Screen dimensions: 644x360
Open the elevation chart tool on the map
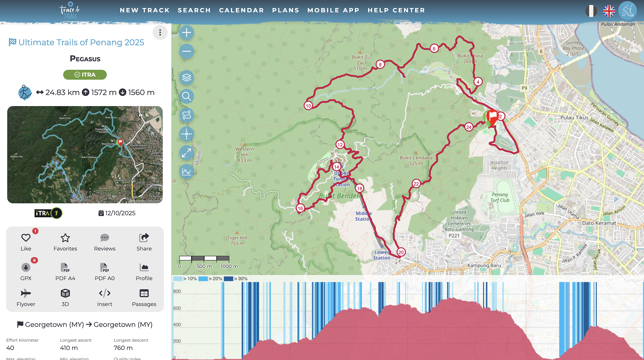tap(186, 172)
